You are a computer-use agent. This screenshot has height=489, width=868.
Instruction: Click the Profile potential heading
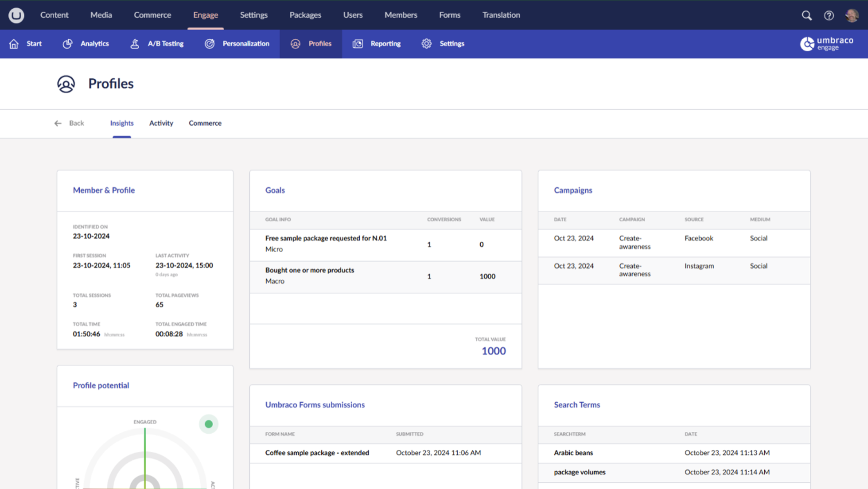pos(101,385)
